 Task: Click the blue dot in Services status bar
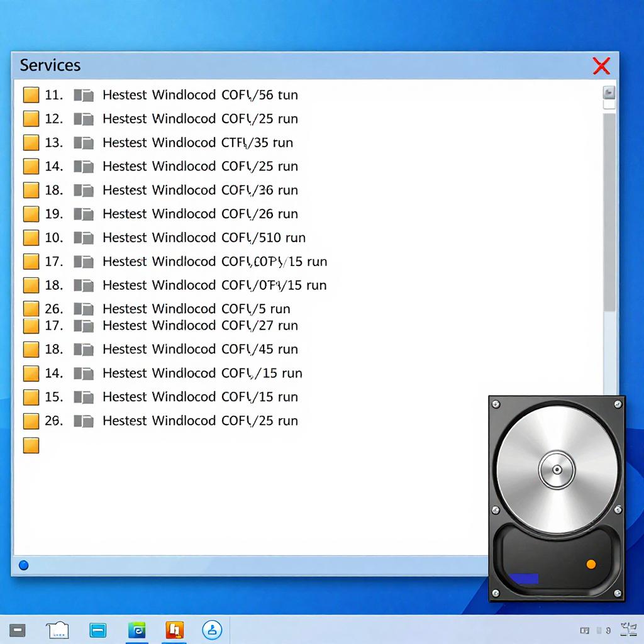tap(24, 565)
